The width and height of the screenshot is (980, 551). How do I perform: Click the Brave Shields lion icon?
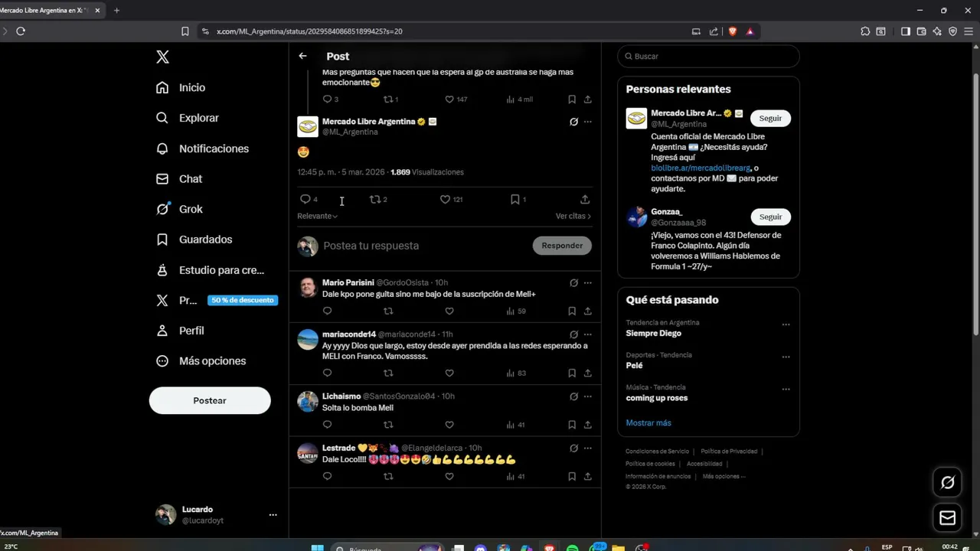(732, 31)
